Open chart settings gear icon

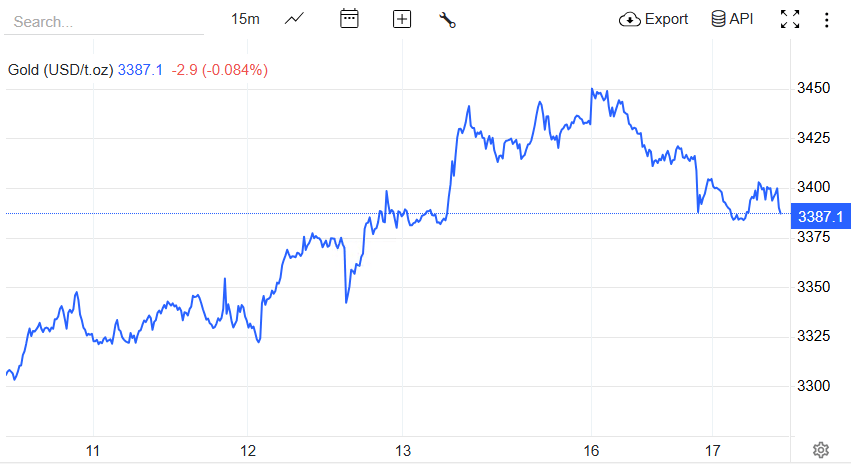click(821, 450)
